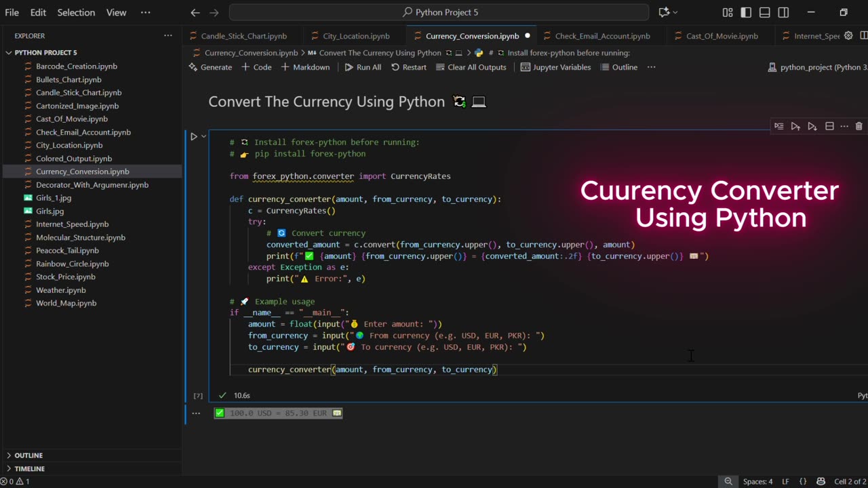Expand the Copilot chat dropdown arrow

(675, 12)
